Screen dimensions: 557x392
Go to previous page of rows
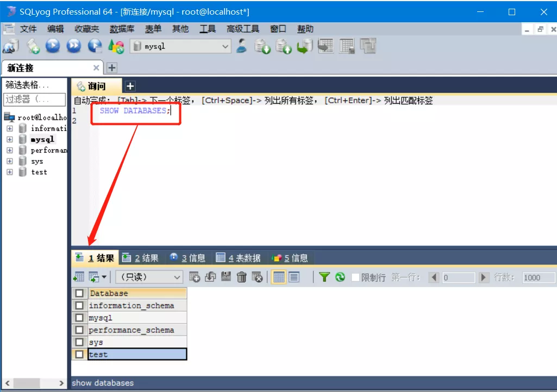pos(434,277)
